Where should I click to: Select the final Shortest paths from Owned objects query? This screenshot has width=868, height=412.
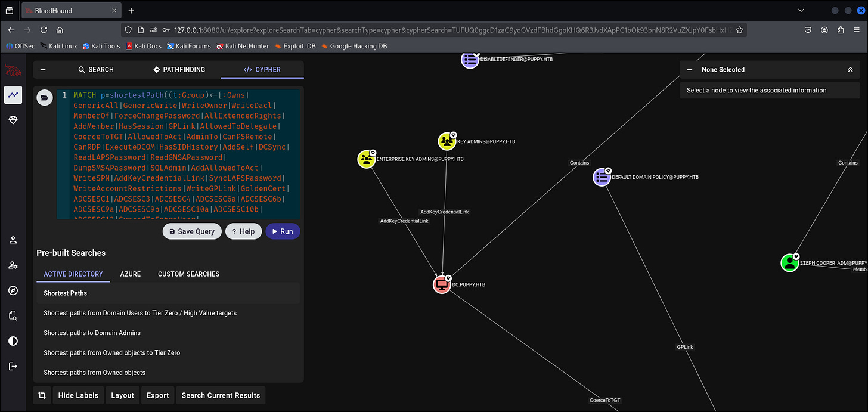pos(95,373)
